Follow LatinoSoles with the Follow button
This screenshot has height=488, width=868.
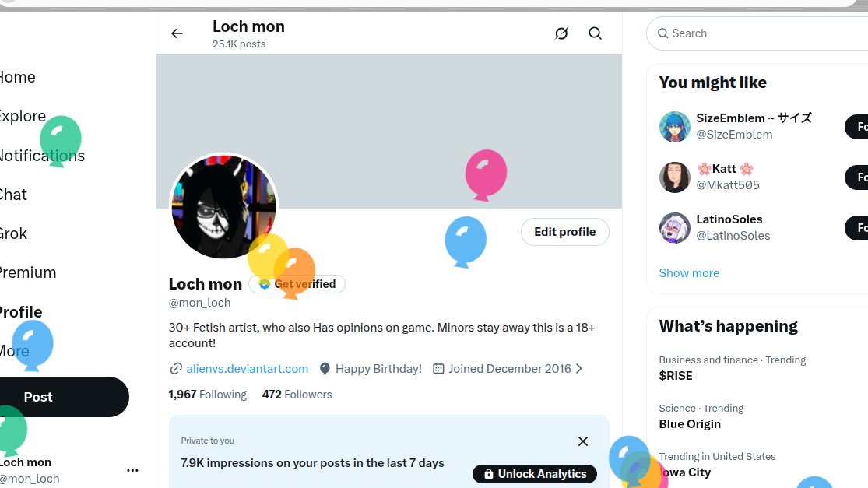click(x=856, y=228)
